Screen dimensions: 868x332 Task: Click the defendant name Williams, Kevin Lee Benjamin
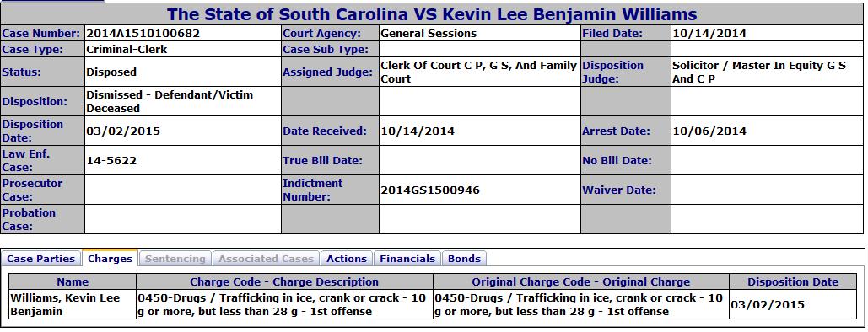click(65, 305)
